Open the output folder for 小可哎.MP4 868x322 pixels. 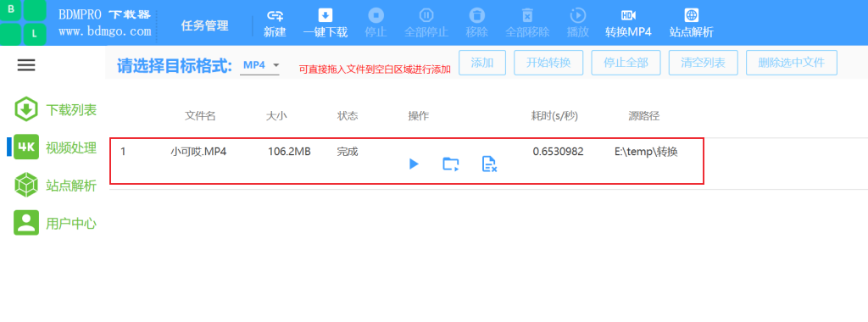(451, 164)
